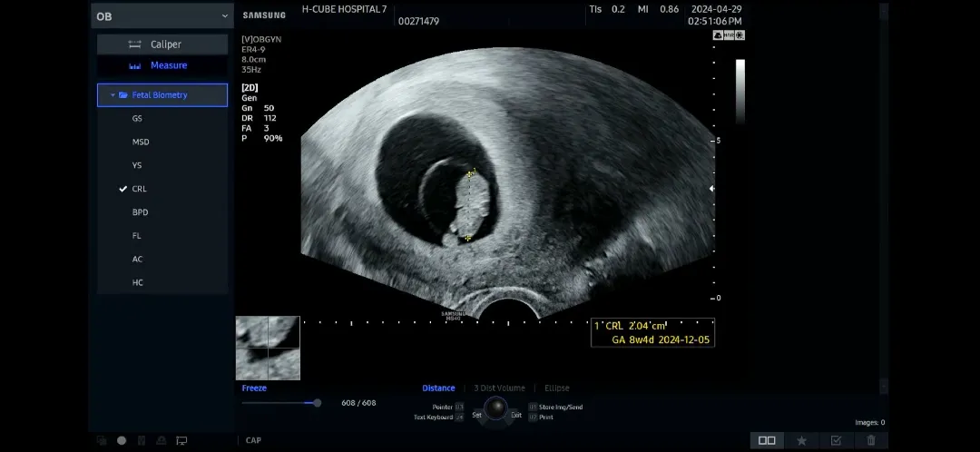
Task: Click the monitor display status icon
Action: [x=181, y=441]
